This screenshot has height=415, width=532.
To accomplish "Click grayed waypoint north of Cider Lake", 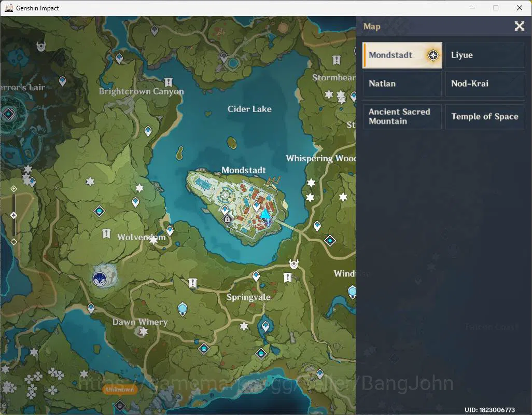I will click(x=224, y=57).
